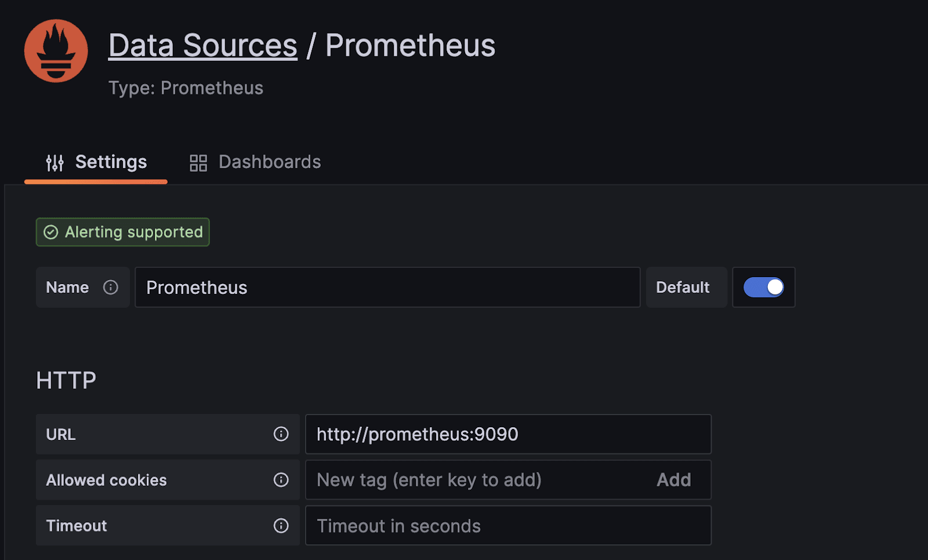Click the Timeout info icon
Image resolution: width=928 pixels, height=560 pixels.
pyautogui.click(x=281, y=526)
